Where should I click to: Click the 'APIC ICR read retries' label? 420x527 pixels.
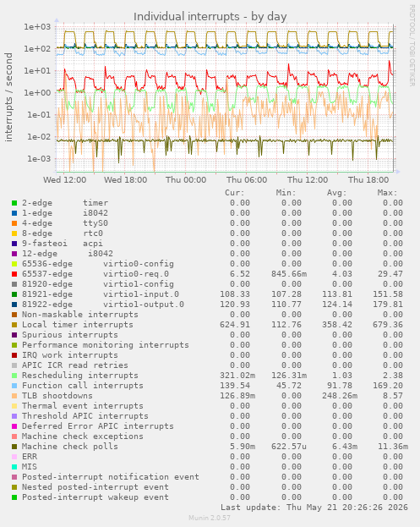[x=75, y=365]
